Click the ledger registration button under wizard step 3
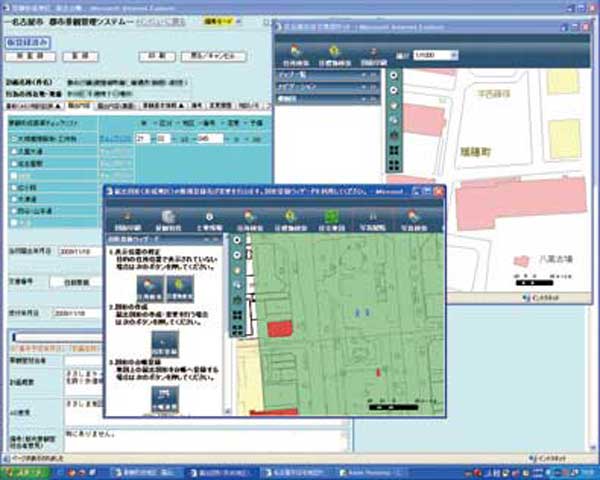Screen dimensions: 600x480 click(165, 399)
